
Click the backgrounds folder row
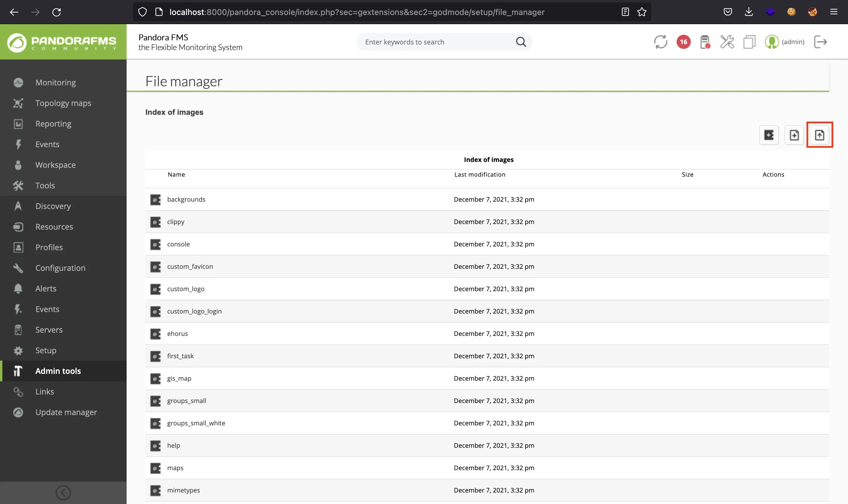point(186,199)
